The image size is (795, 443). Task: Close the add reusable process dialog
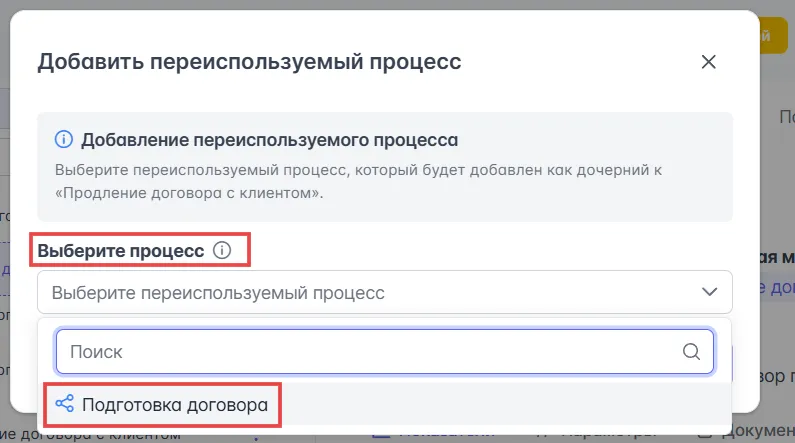tap(708, 61)
